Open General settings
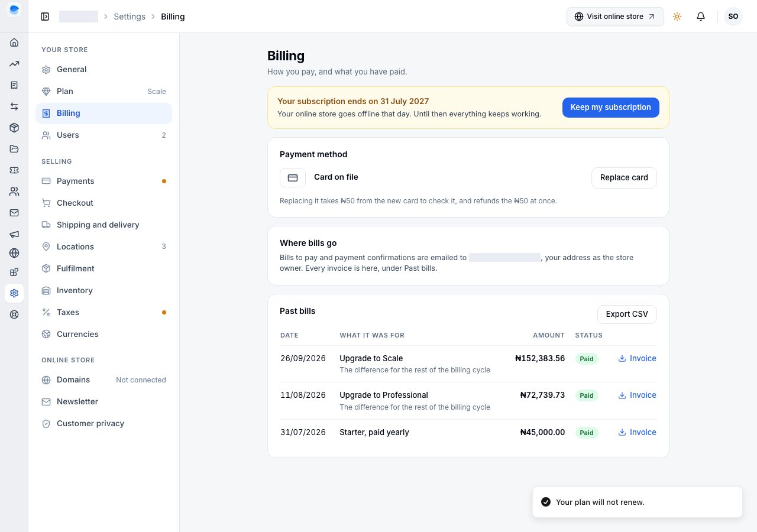Image resolution: width=757 pixels, height=532 pixels. pyautogui.click(x=103, y=69)
